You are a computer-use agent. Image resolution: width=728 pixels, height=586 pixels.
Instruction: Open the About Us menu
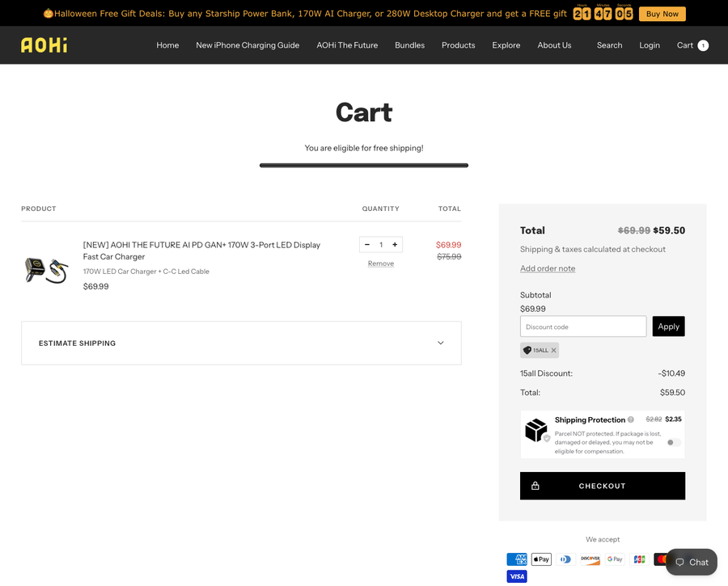[554, 45]
